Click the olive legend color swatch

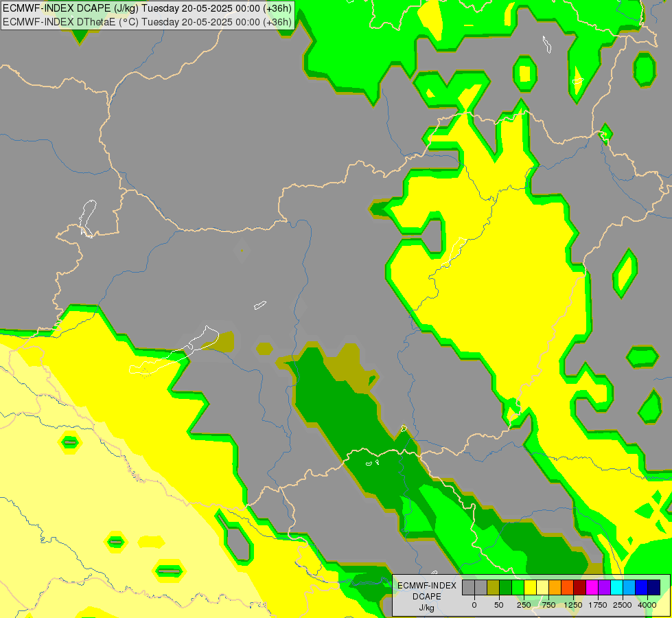click(x=494, y=588)
